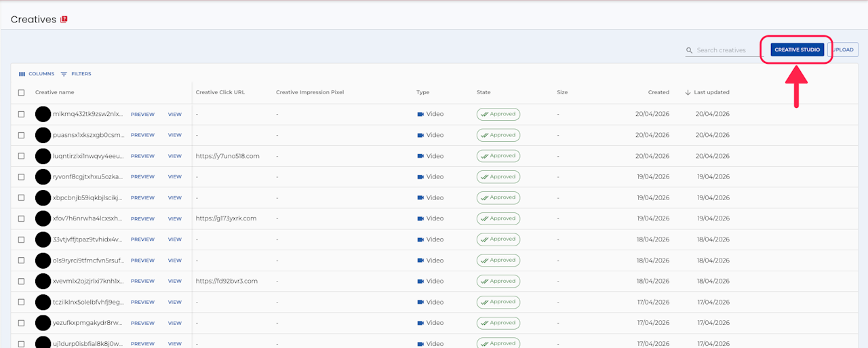Open the Filters icon

point(64,74)
